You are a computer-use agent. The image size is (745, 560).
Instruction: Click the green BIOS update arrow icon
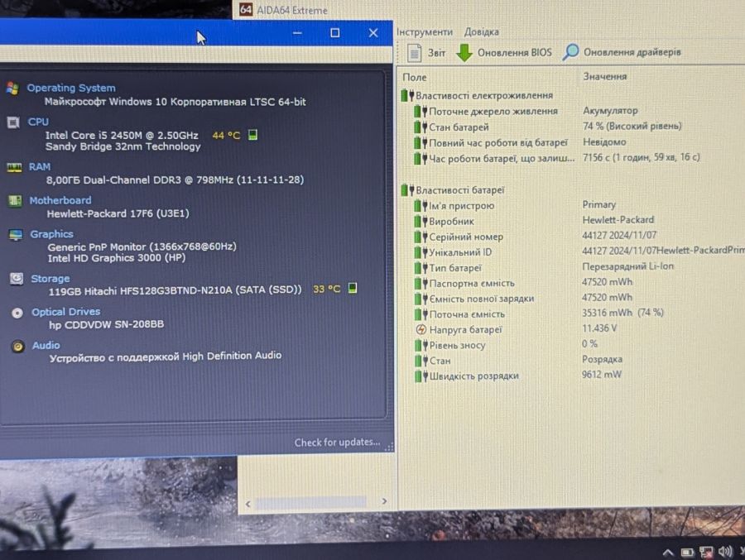coord(464,53)
